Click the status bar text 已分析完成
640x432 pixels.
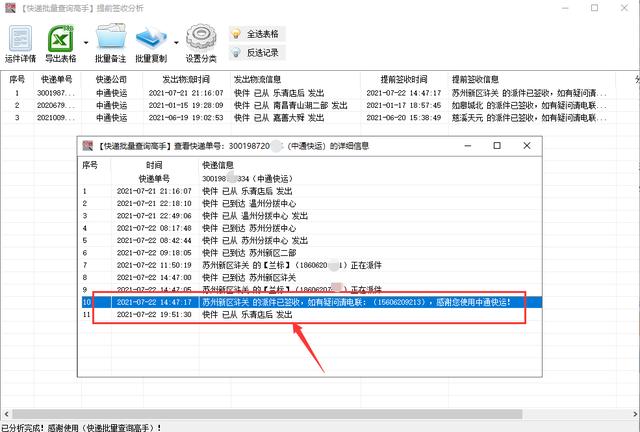click(x=23, y=428)
